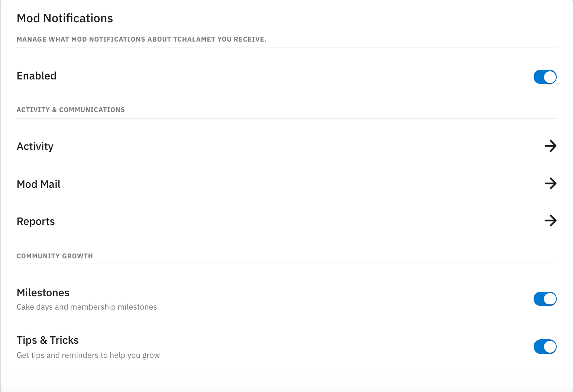Image resolution: width=573 pixels, height=392 pixels.
Task: Click the Mod Notifications page title
Action: (65, 18)
